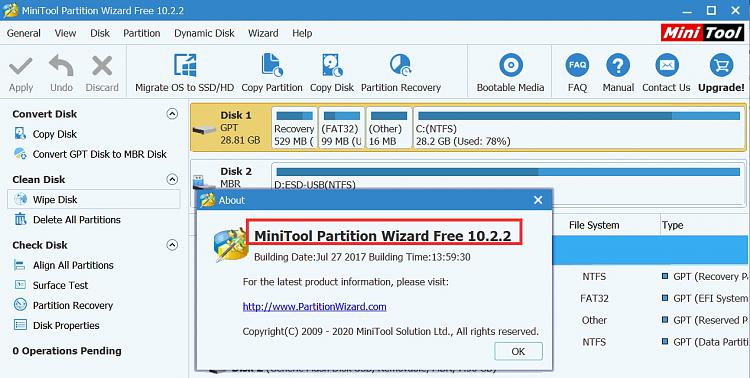Click the Upgrade! cart icon
The height and width of the screenshot is (378, 750).
click(x=721, y=65)
